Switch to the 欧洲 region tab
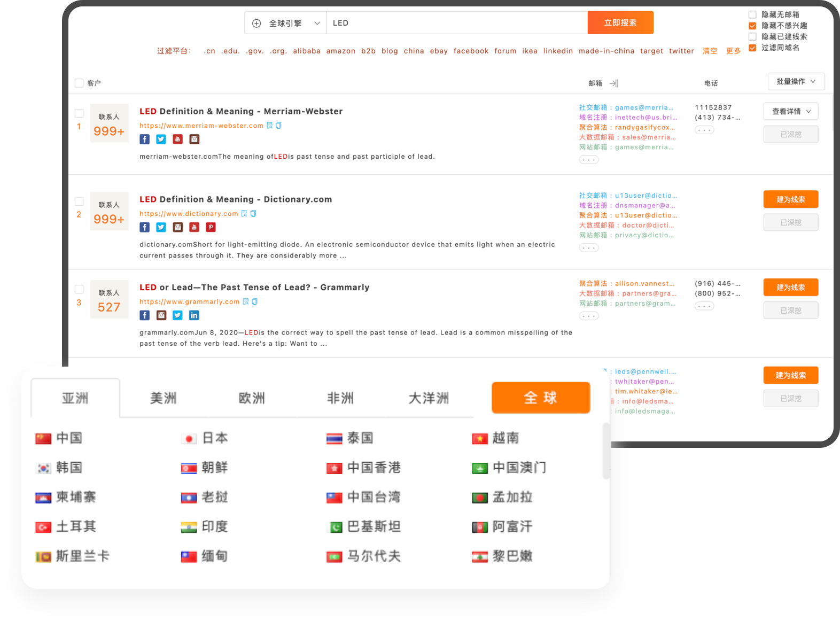Viewport: 840px width, 621px height. pyautogui.click(x=252, y=398)
